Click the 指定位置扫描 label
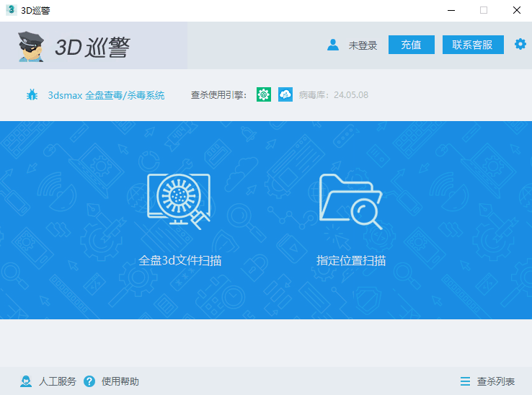Screen dimensions: 532x395 351,260
